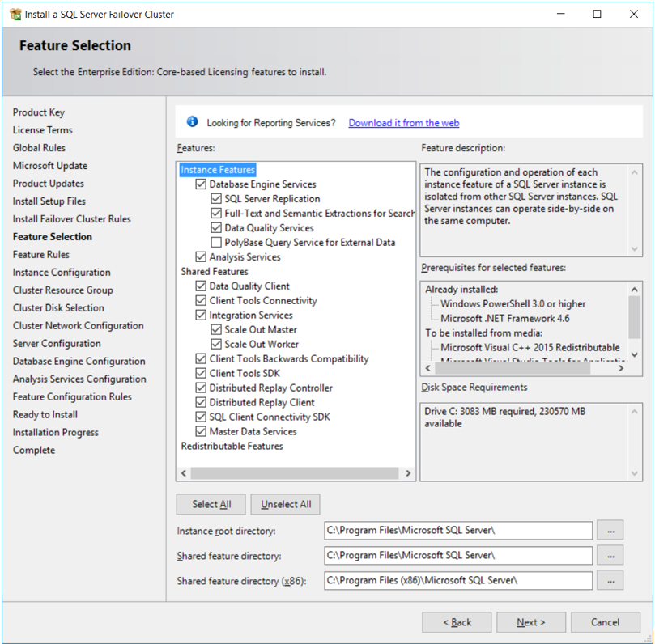Browse for Instance root directory
655x644 pixels.
pyautogui.click(x=610, y=531)
